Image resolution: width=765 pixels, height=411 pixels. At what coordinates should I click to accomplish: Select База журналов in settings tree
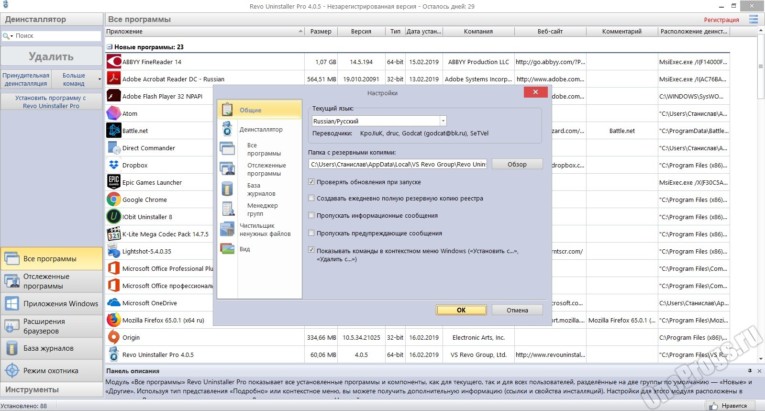tap(260, 189)
